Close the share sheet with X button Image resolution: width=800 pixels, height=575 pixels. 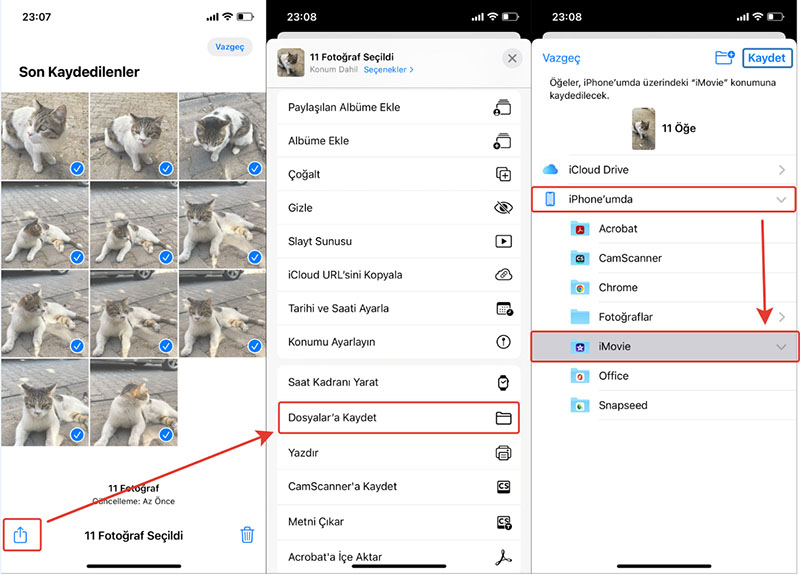[512, 59]
